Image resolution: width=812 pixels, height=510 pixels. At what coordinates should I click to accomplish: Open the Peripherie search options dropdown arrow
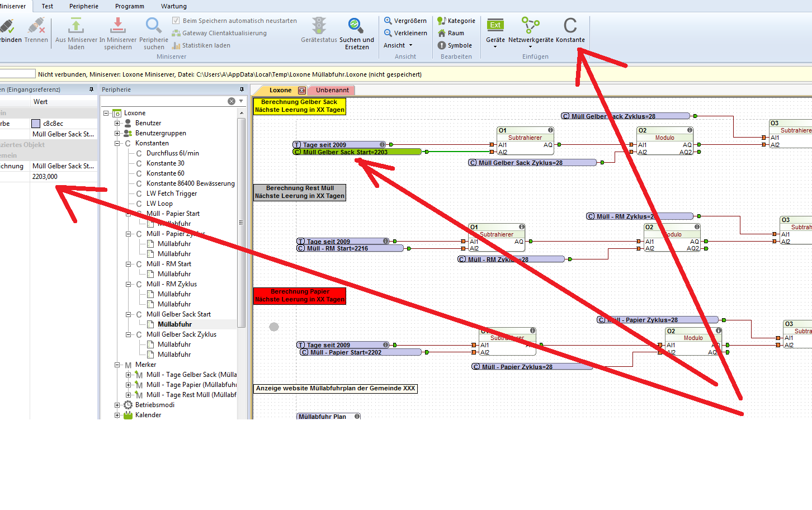point(241,101)
